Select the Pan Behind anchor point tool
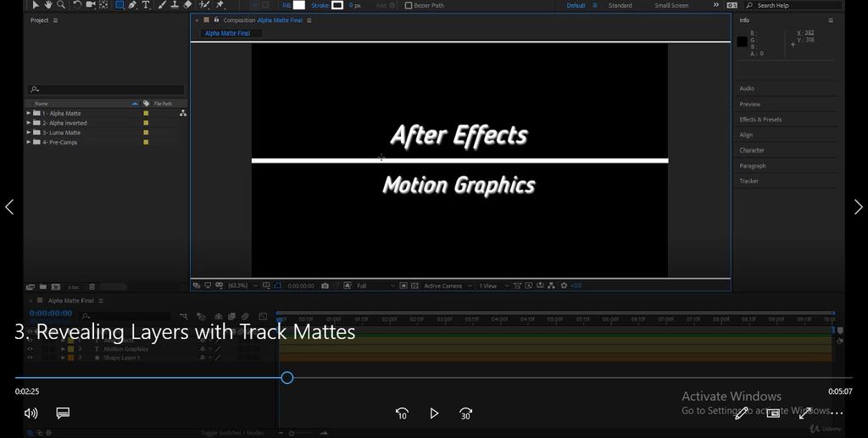 [x=103, y=5]
